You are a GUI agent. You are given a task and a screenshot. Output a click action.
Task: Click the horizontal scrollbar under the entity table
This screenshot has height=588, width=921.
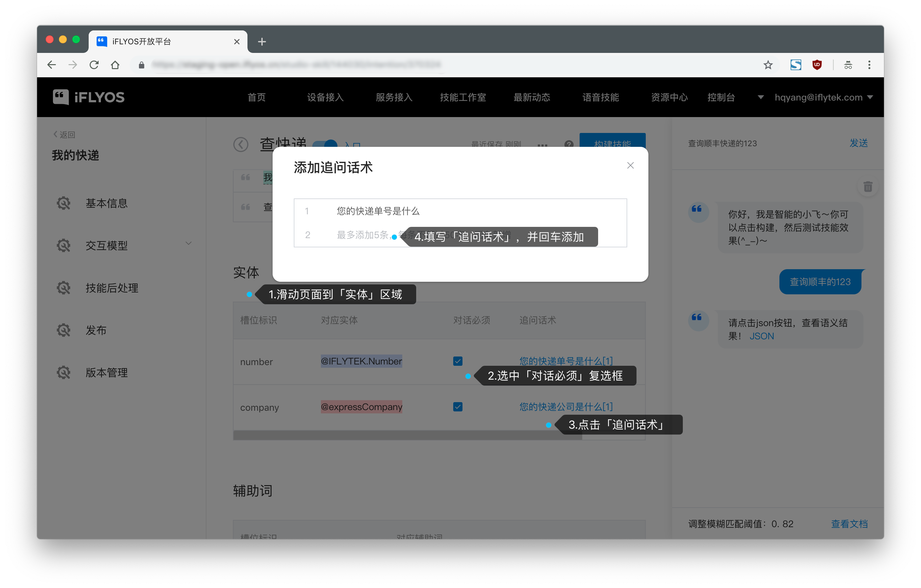[x=407, y=435]
